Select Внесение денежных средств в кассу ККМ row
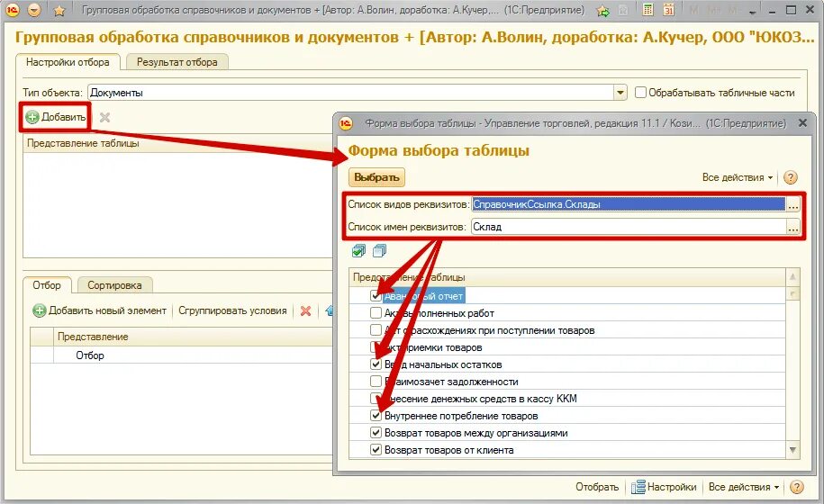The height and width of the screenshot is (504, 824). coord(567,399)
